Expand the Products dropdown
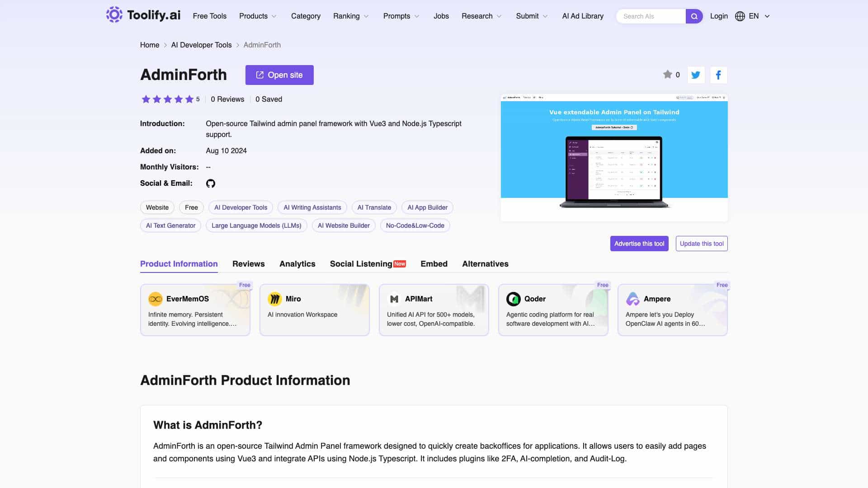This screenshot has height=488, width=868. 258,16
